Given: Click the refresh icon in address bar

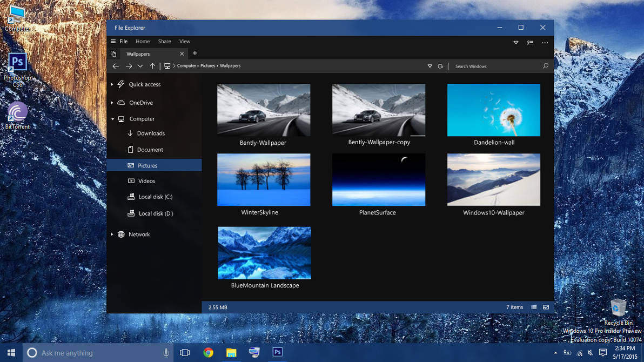Looking at the screenshot, I should 440,66.
